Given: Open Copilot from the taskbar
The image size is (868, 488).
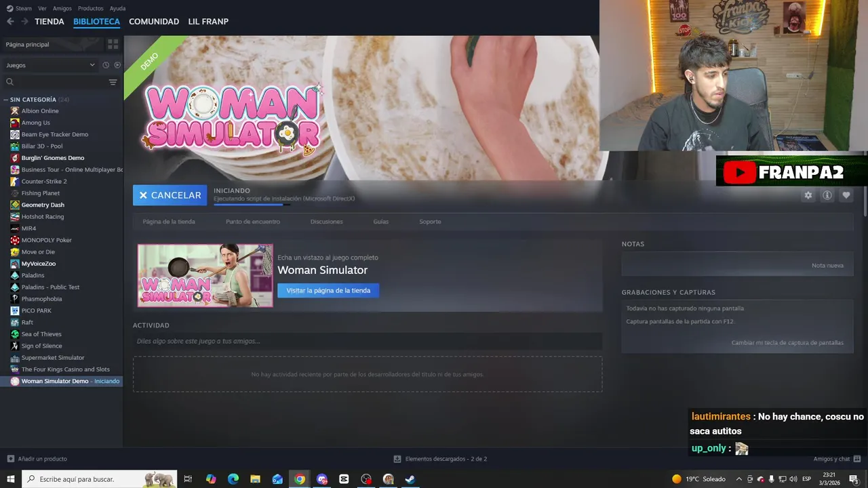Looking at the screenshot, I should [x=211, y=479].
